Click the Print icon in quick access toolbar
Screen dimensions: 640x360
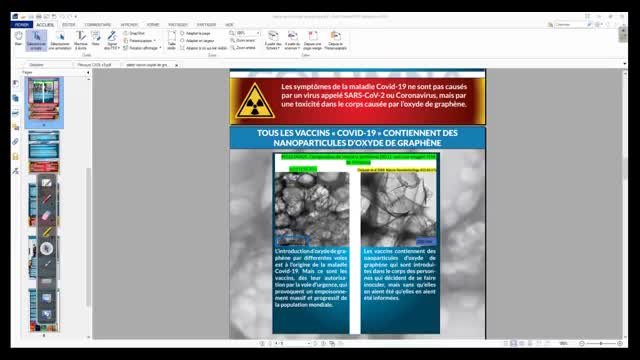pos(39,17)
